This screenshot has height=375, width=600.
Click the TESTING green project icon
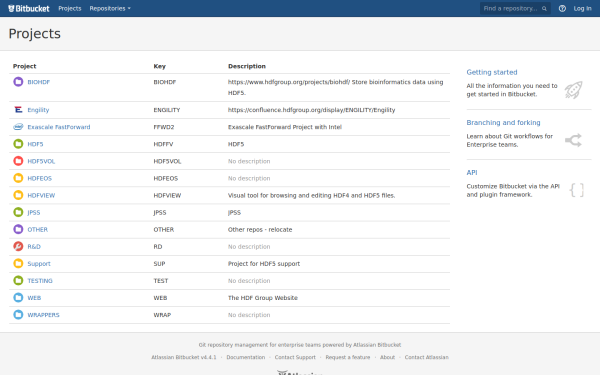(x=18, y=280)
